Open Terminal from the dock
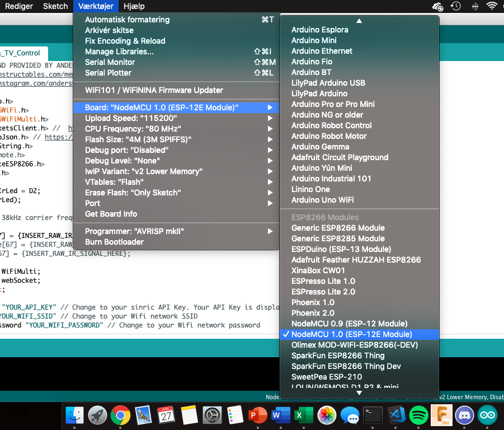 (x=373, y=415)
